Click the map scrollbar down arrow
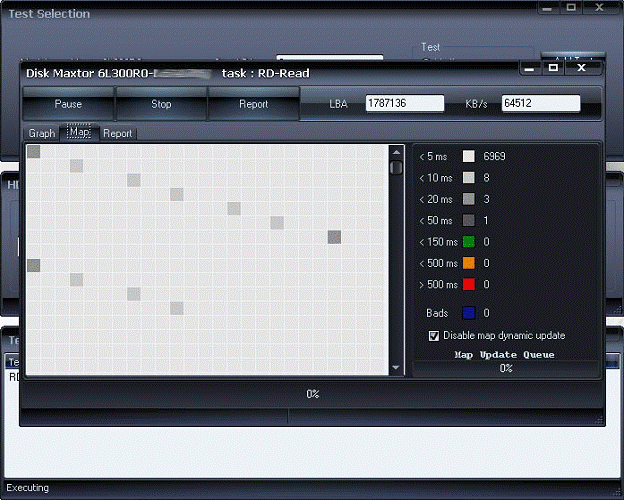 tap(396, 367)
